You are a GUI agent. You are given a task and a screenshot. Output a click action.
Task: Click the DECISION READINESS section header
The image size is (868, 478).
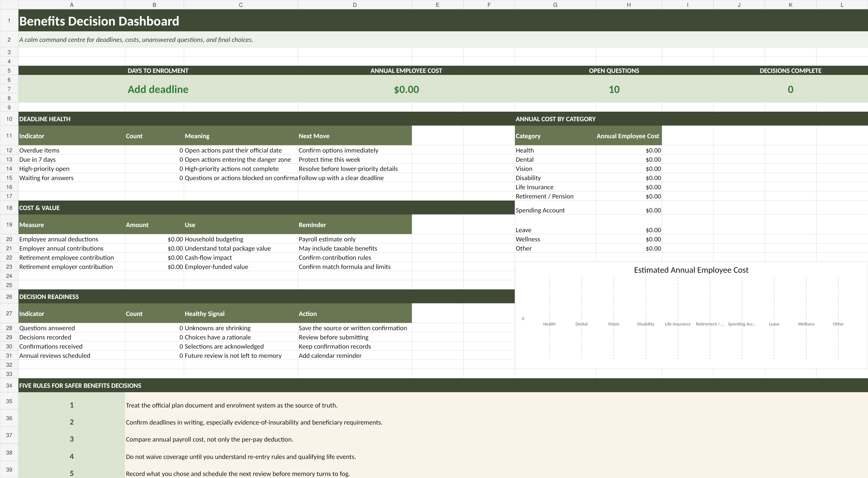click(x=266, y=297)
